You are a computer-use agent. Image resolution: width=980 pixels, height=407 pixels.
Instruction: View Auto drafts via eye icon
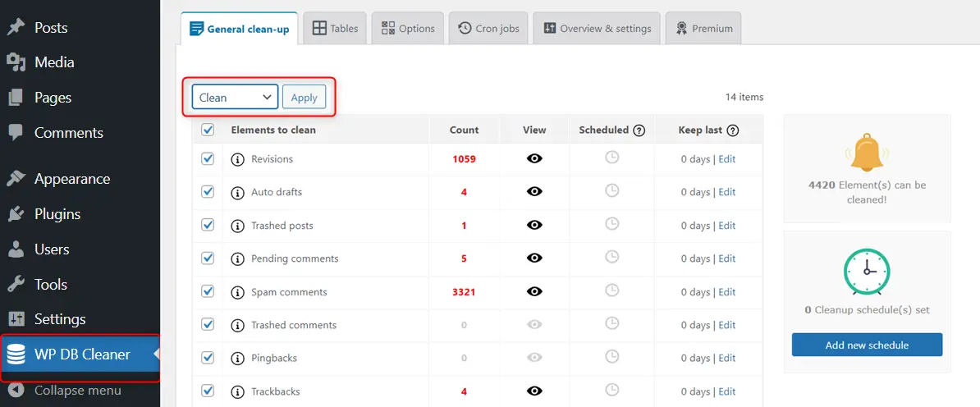[534, 192]
